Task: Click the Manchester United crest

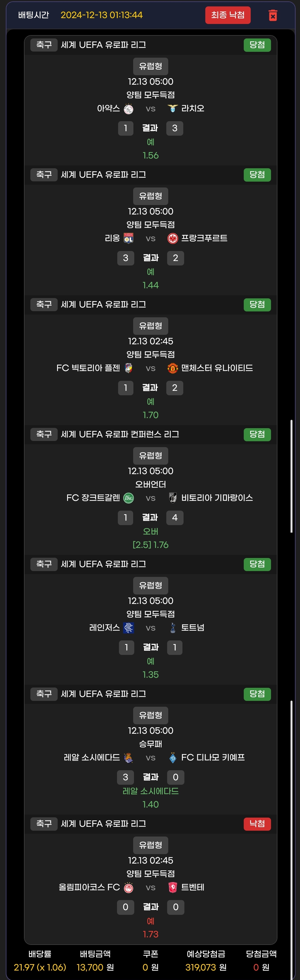Action: (x=173, y=368)
